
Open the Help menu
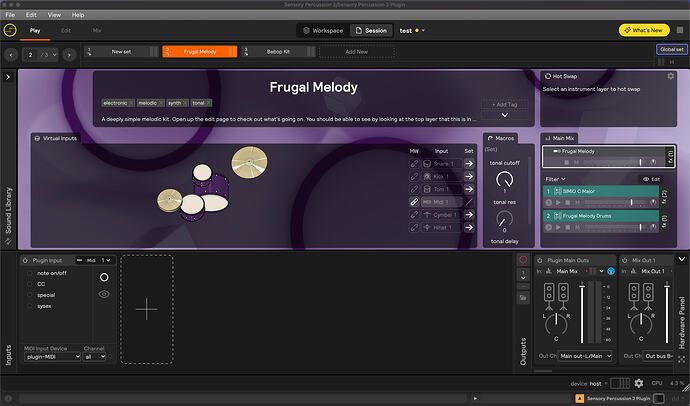point(78,15)
